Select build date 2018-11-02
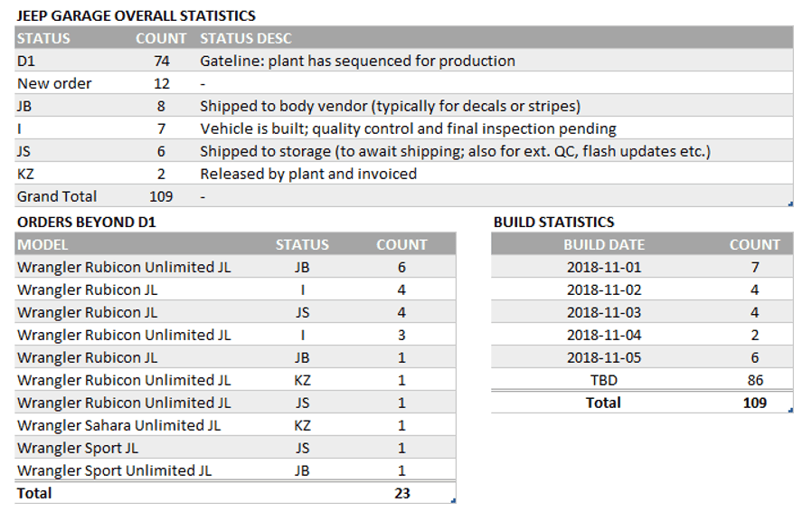Image resolution: width=812 pixels, height=522 pixels. pos(604,290)
